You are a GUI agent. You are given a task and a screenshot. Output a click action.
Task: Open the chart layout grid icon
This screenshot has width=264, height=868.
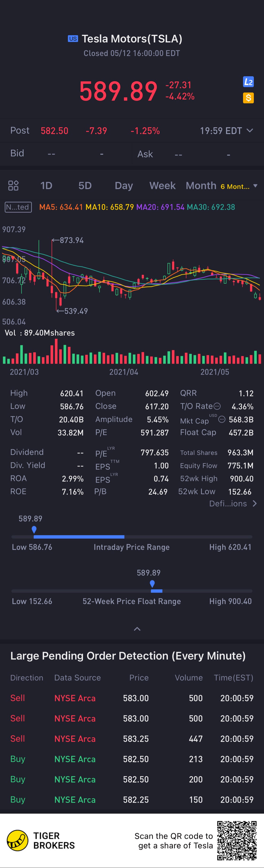(x=13, y=185)
